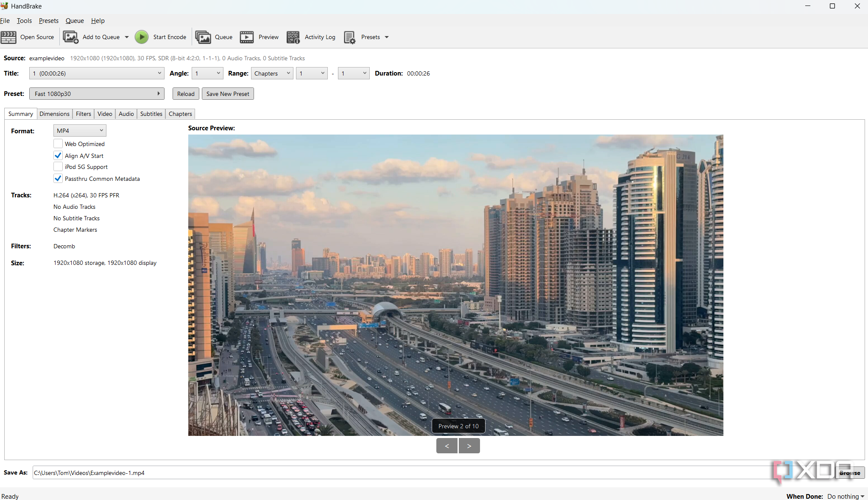Enable the Web Optimized checkbox

tap(58, 144)
